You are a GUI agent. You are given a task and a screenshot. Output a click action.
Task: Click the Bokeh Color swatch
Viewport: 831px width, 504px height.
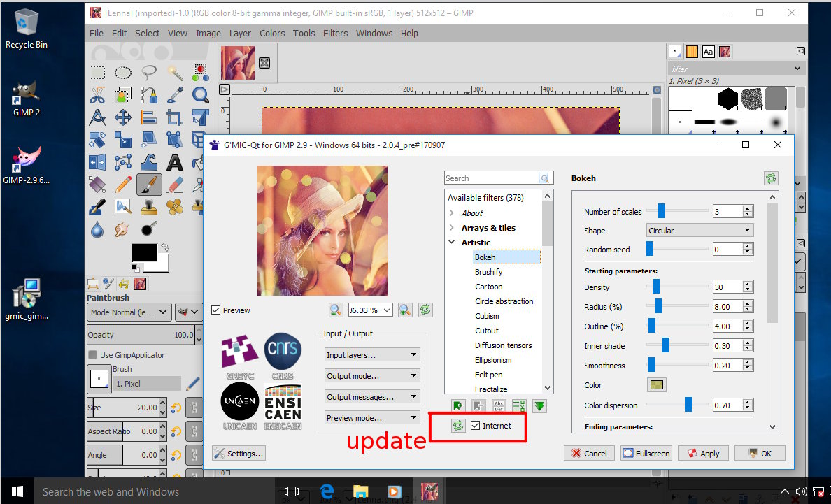tap(657, 385)
